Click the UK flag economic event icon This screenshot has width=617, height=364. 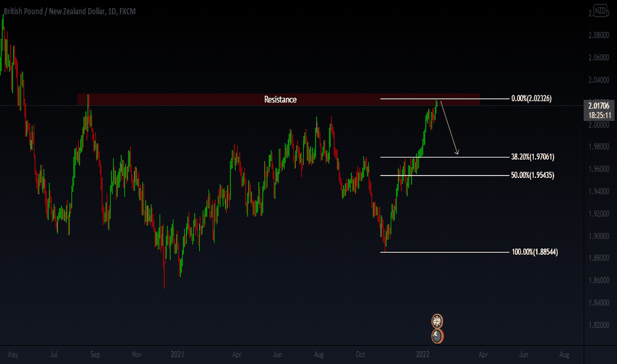coord(437,322)
